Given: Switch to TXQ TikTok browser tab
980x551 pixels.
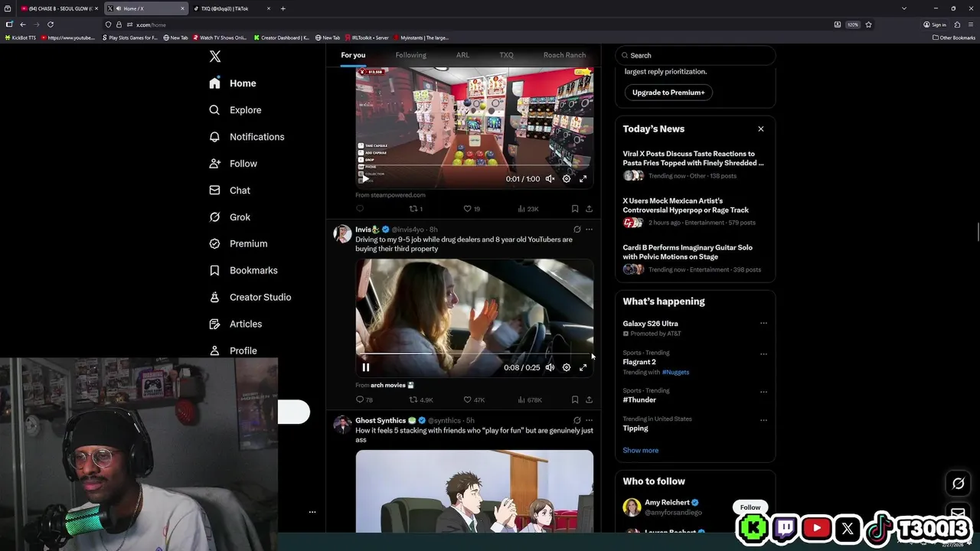Looking at the screenshot, I should click(x=231, y=8).
